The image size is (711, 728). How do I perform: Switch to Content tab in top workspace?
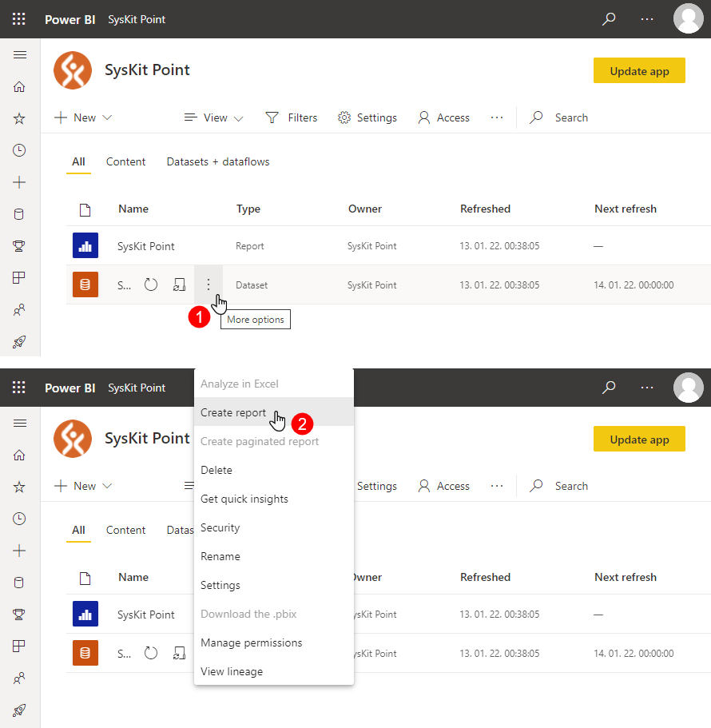click(x=125, y=161)
